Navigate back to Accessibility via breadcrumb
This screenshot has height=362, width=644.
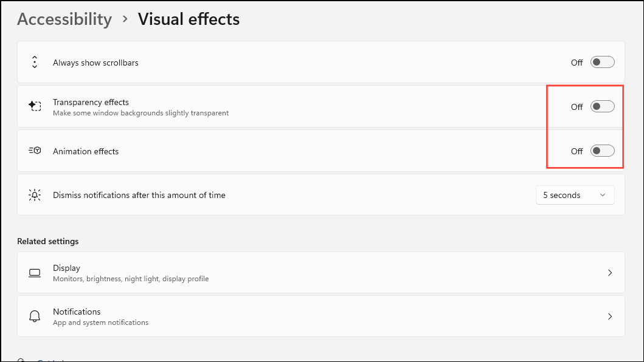click(64, 19)
